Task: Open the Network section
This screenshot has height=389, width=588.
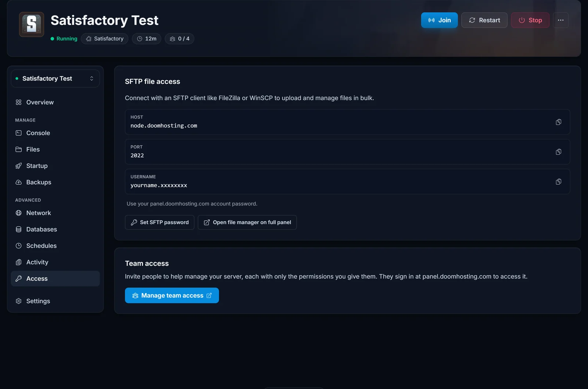Action: [55, 213]
